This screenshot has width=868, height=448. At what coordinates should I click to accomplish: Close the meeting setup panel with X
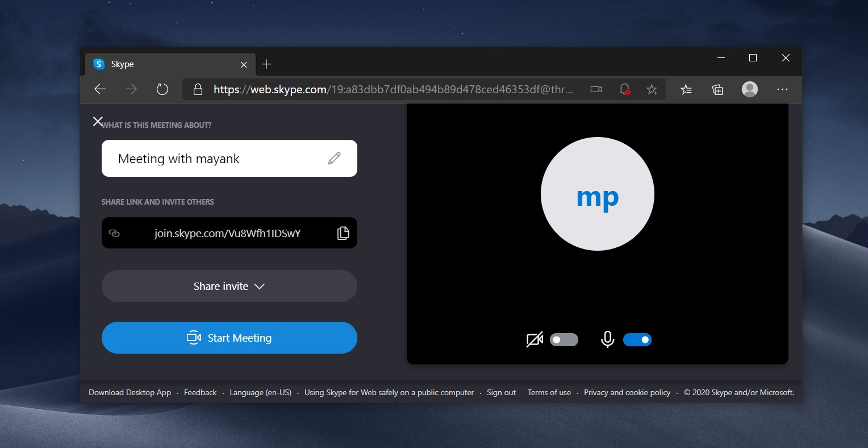coord(98,121)
